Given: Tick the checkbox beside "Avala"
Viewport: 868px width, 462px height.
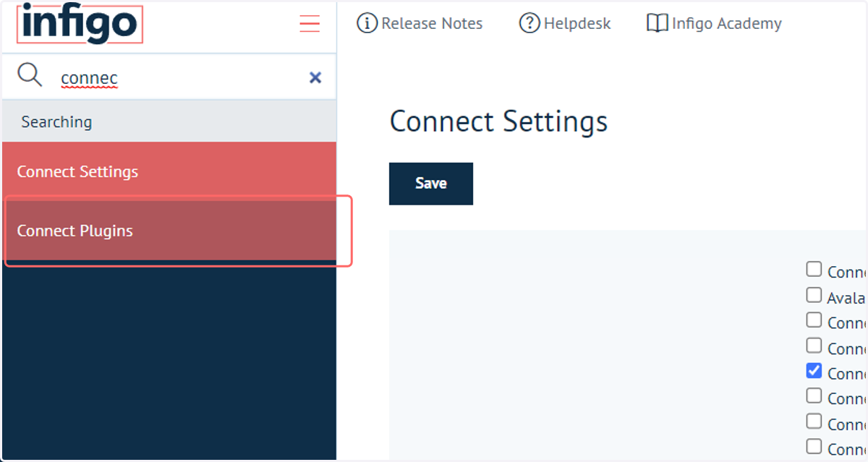Looking at the screenshot, I should tap(814, 295).
